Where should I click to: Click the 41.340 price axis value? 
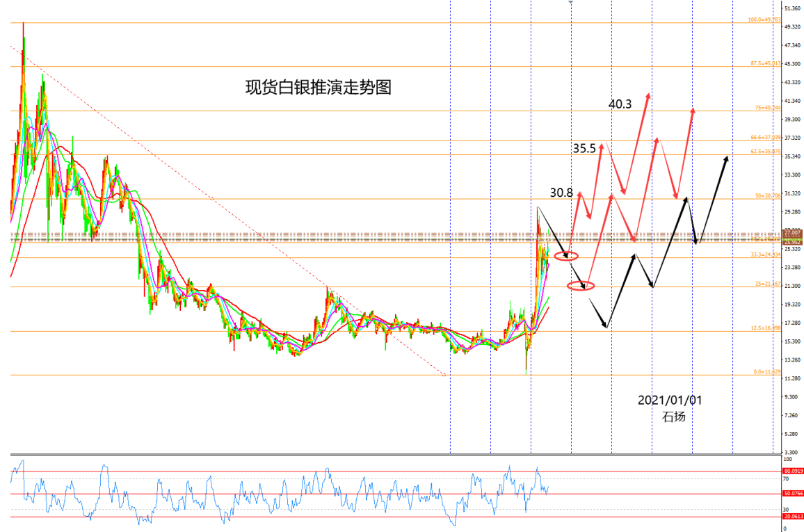(x=793, y=101)
